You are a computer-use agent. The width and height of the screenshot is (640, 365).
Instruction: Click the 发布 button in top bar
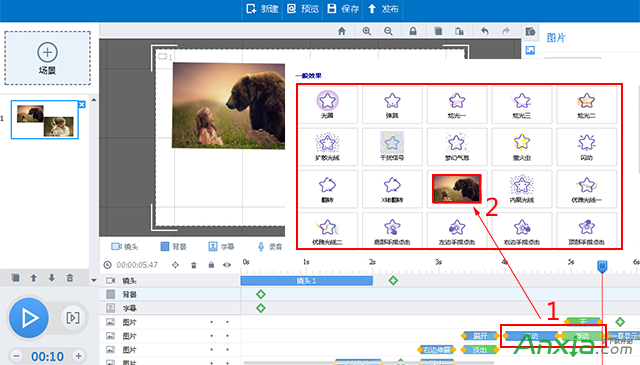coord(383,9)
